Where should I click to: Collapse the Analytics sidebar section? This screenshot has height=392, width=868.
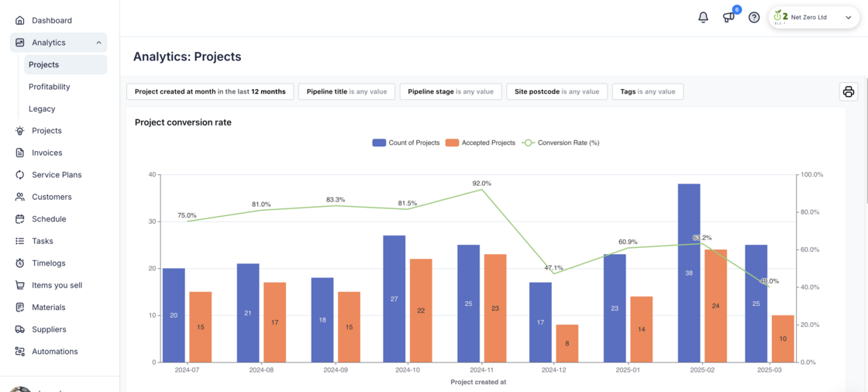[x=98, y=43]
